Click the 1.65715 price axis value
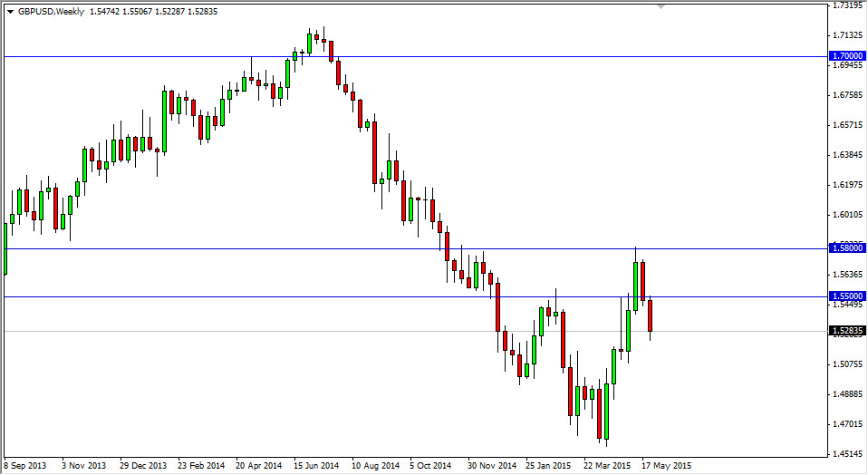Viewport: 868px width, 475px height. (847, 125)
